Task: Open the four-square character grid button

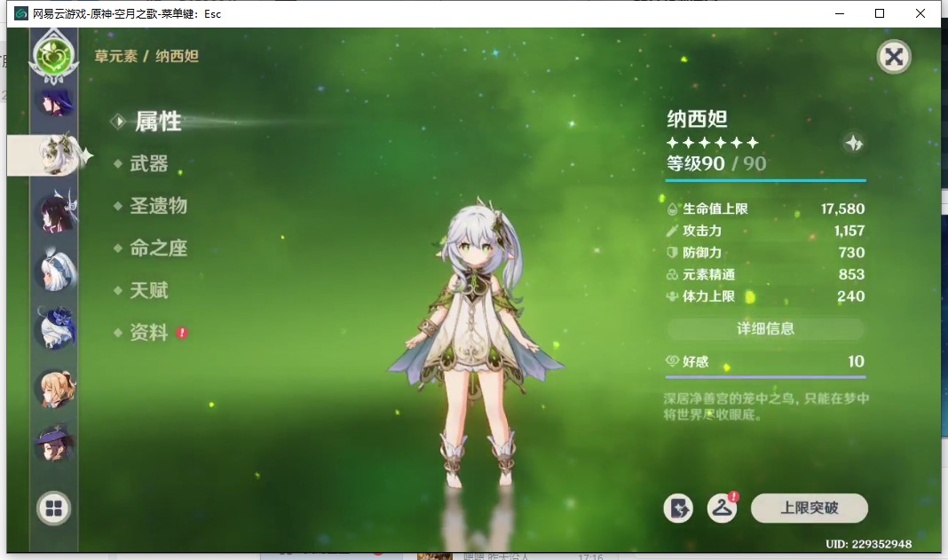Action: pyautogui.click(x=53, y=509)
